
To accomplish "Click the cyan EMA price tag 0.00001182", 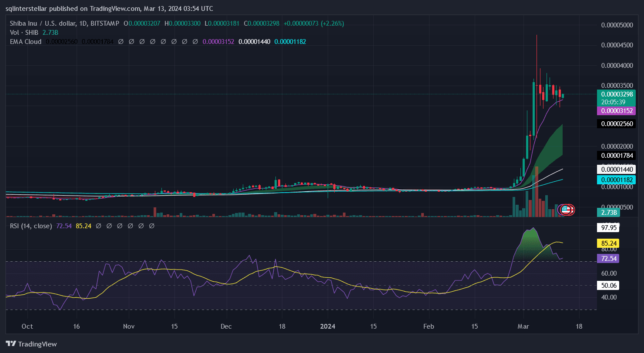I will (x=617, y=180).
